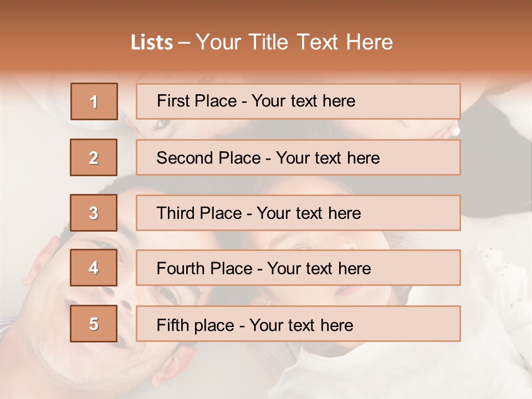
Task: Select the Second Place text bar
Action: (298, 158)
